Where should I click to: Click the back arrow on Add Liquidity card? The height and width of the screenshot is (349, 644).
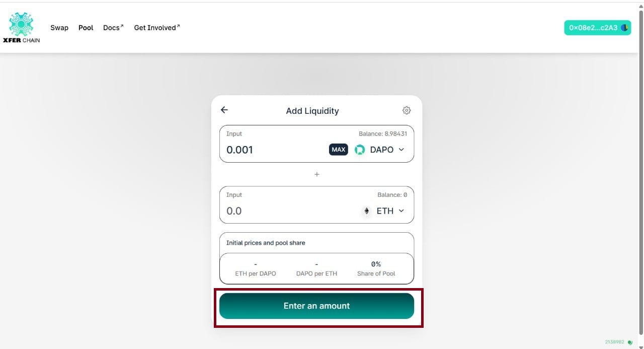tap(224, 110)
